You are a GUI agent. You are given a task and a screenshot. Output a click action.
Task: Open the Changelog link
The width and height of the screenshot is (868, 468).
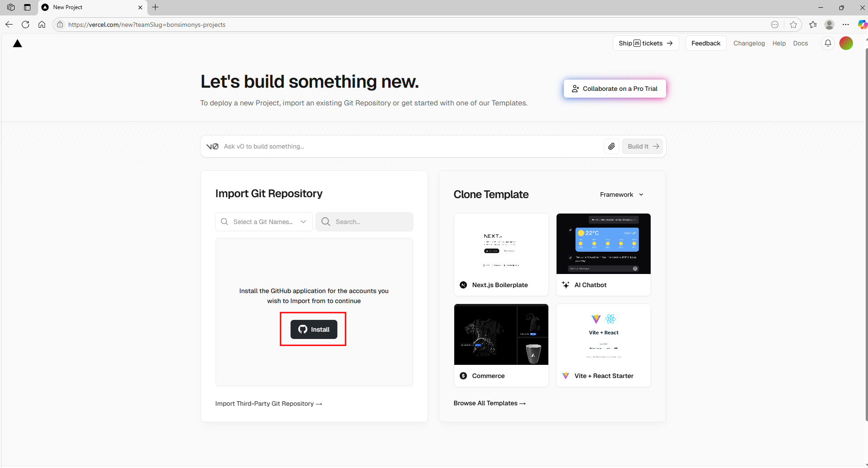(749, 43)
